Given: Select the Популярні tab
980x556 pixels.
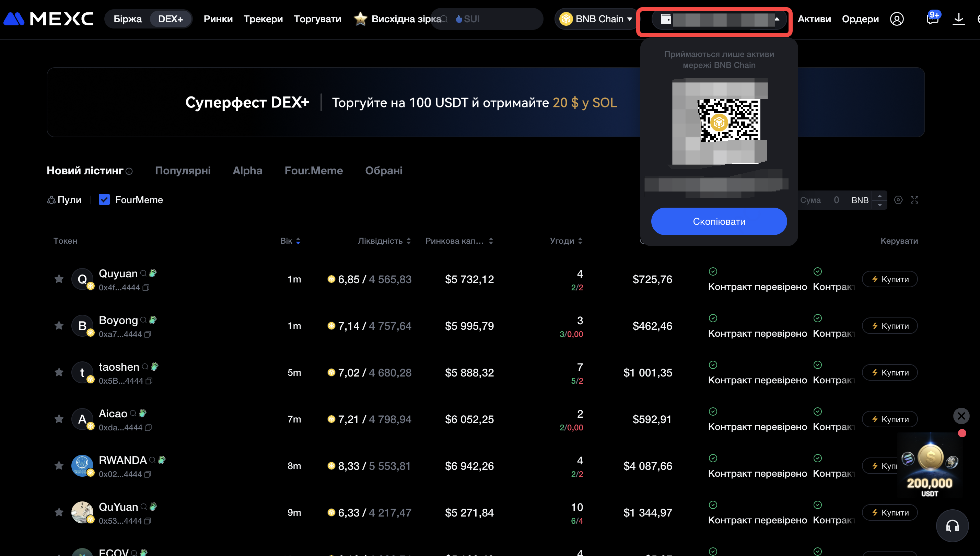Looking at the screenshot, I should pos(183,171).
